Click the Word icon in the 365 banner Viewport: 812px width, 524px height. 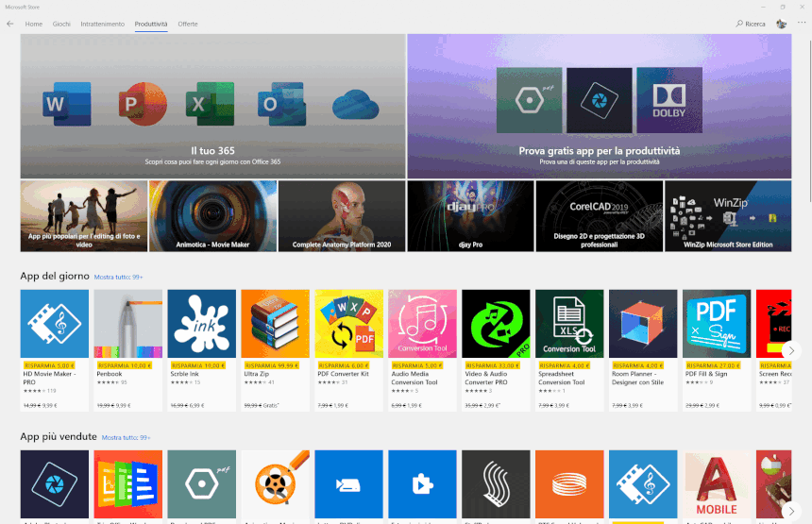(67, 104)
